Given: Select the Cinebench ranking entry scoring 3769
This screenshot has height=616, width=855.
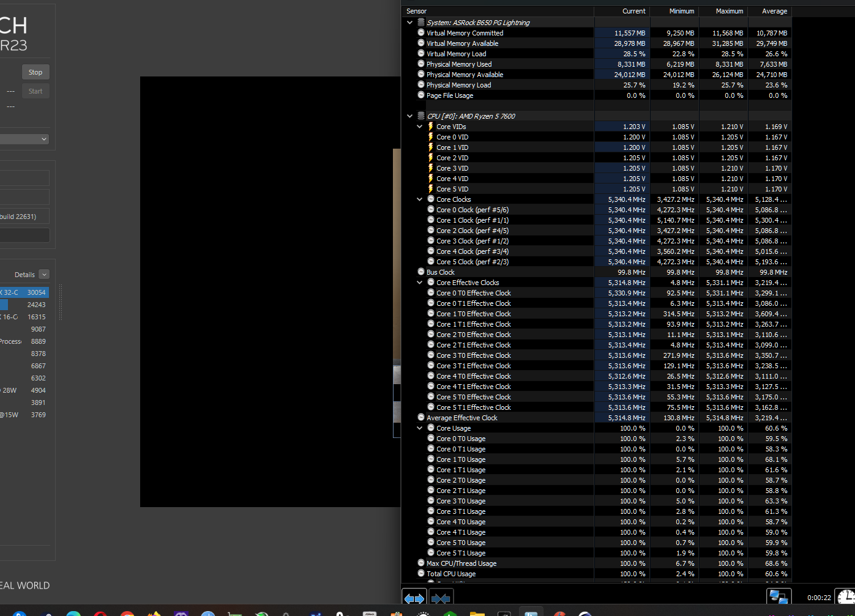Looking at the screenshot, I should coord(24,415).
